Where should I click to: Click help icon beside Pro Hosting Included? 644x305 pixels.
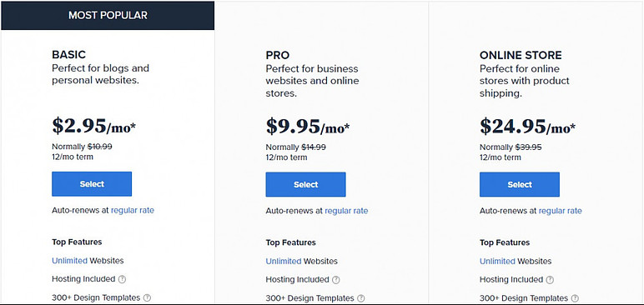point(336,280)
